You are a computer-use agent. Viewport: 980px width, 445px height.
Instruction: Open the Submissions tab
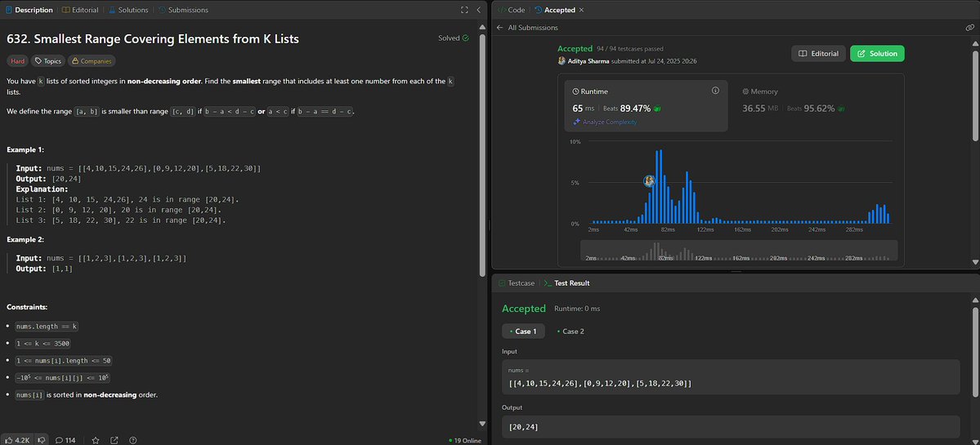coord(183,10)
